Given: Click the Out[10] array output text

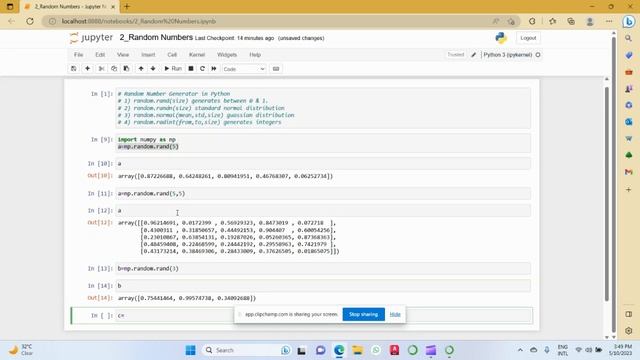Looking at the screenshot, I should click(x=225, y=176).
